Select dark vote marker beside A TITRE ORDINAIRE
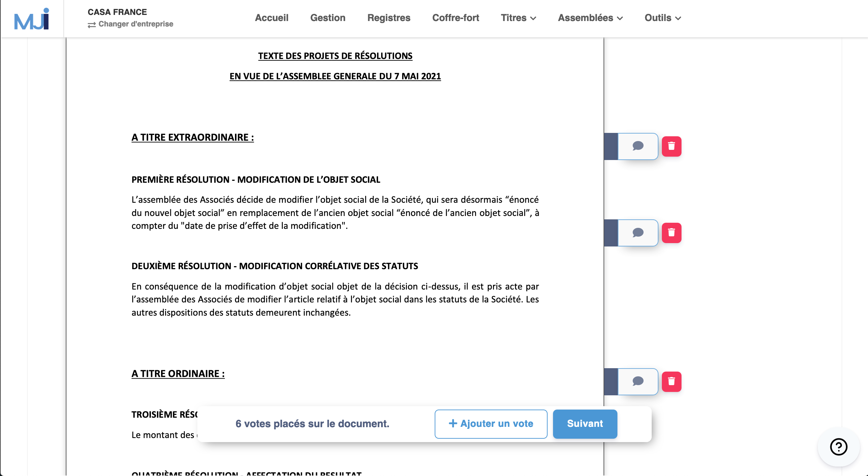 tap(611, 381)
